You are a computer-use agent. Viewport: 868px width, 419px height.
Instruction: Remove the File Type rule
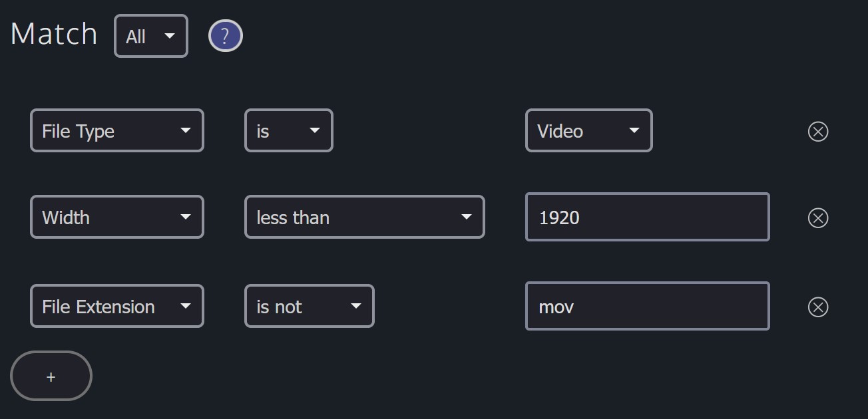click(817, 131)
